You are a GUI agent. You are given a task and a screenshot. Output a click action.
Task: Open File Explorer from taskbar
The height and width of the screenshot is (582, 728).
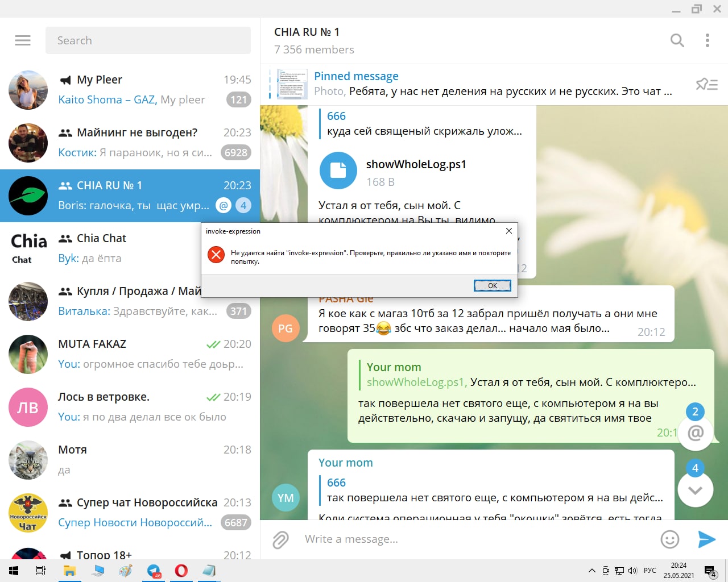tap(69, 571)
